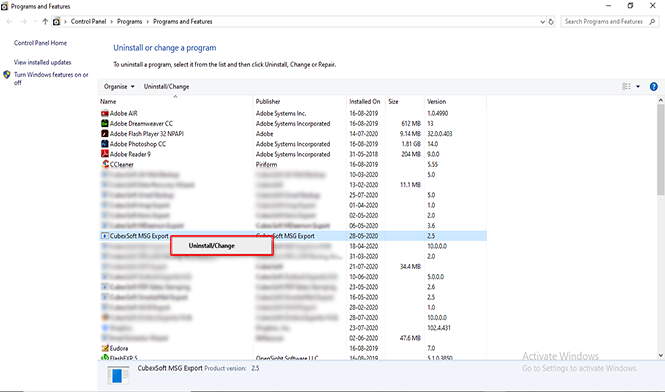Open View installed updates link
The width and height of the screenshot is (665, 392).
tap(42, 62)
